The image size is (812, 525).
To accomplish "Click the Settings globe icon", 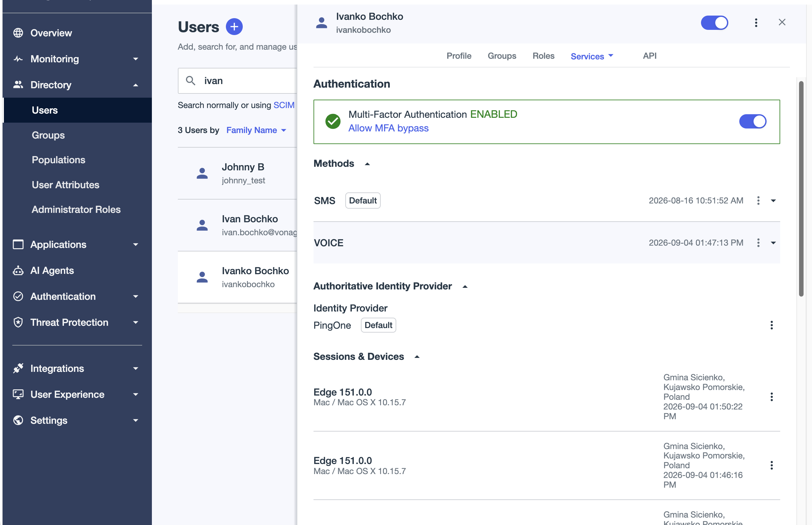I will coord(18,420).
